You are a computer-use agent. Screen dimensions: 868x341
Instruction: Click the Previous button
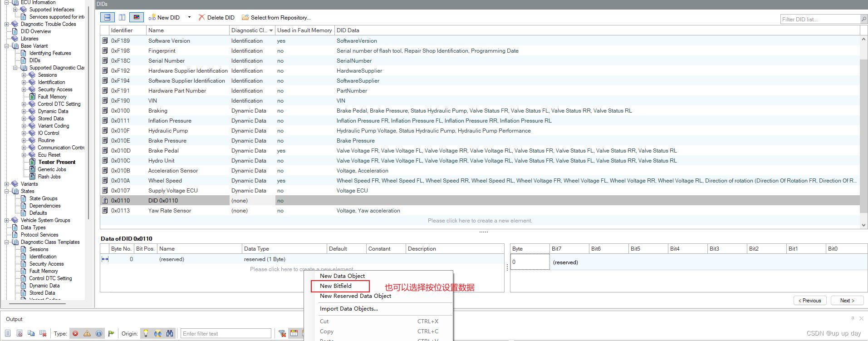tap(810, 301)
